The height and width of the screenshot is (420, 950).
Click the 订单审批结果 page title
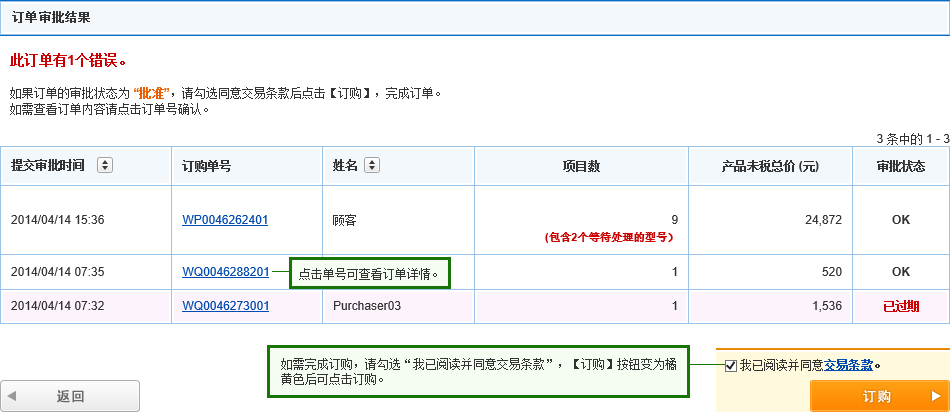pos(51,18)
